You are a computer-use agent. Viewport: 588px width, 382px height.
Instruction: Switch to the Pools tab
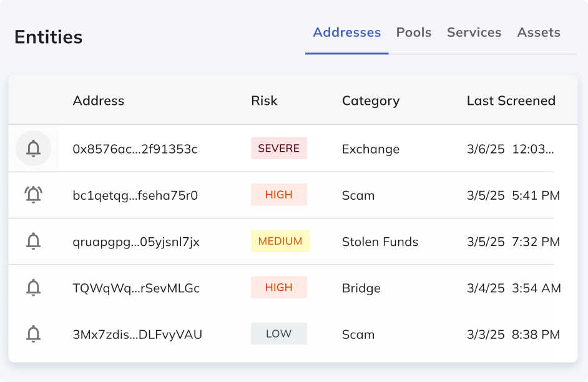pyautogui.click(x=413, y=32)
